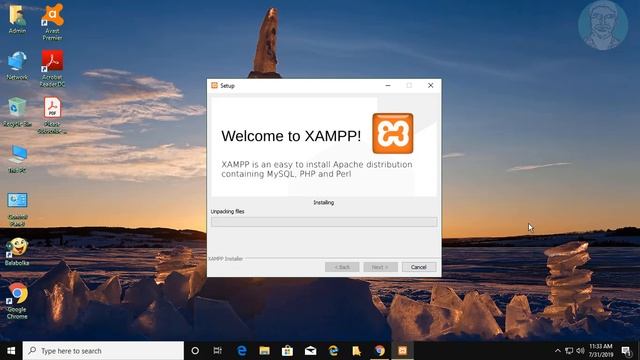Viewport: 640px width, 360px height.
Task: Close the Setup window
Action: pyautogui.click(x=430, y=85)
